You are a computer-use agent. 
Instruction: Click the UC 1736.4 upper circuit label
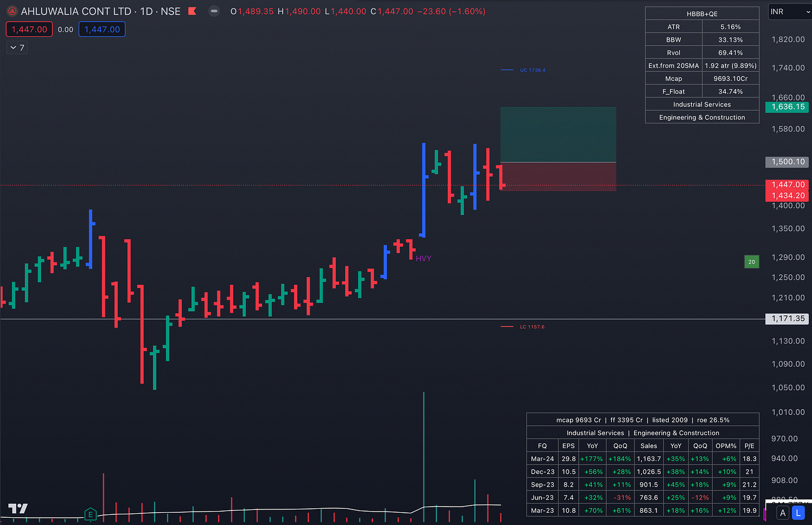pos(533,70)
